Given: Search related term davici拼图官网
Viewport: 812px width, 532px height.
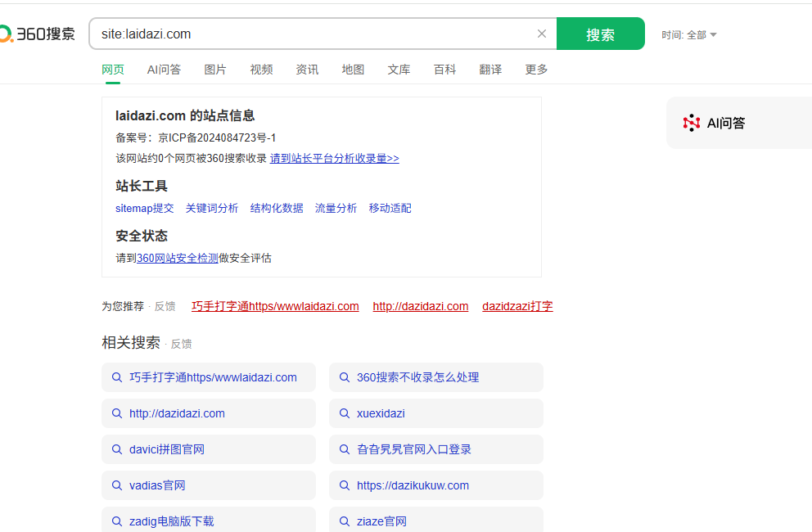Looking at the screenshot, I should click(x=209, y=449).
